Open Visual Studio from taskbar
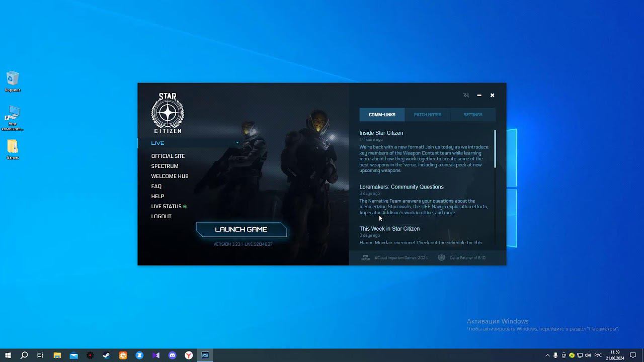Image resolution: width=644 pixels, height=362 pixels. coord(156,355)
